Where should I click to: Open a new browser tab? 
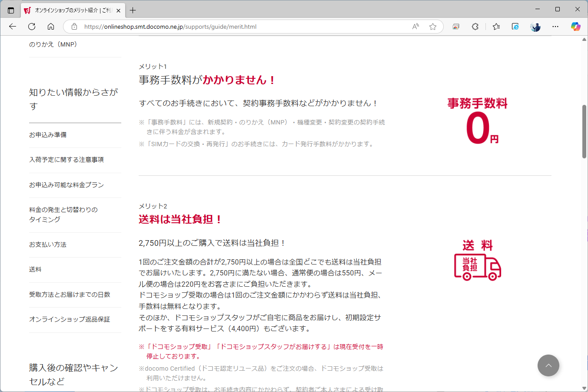(x=133, y=10)
